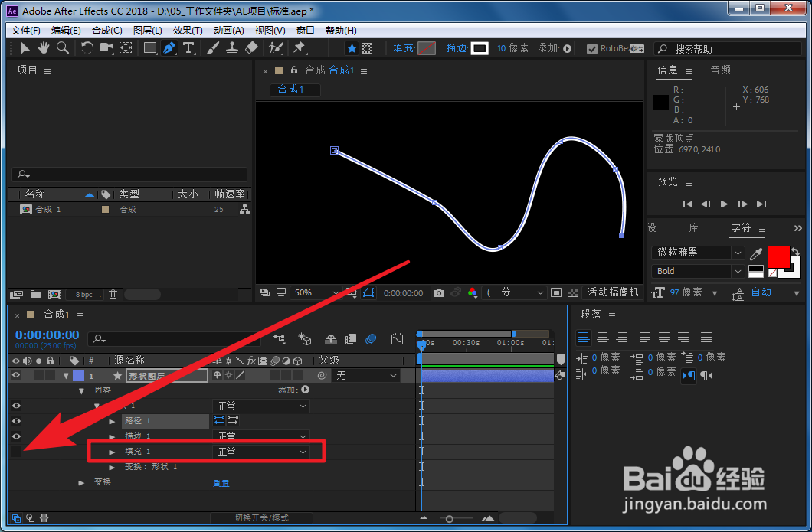Select the Roto Brush tool
The height and width of the screenshot is (532, 812).
click(276, 48)
